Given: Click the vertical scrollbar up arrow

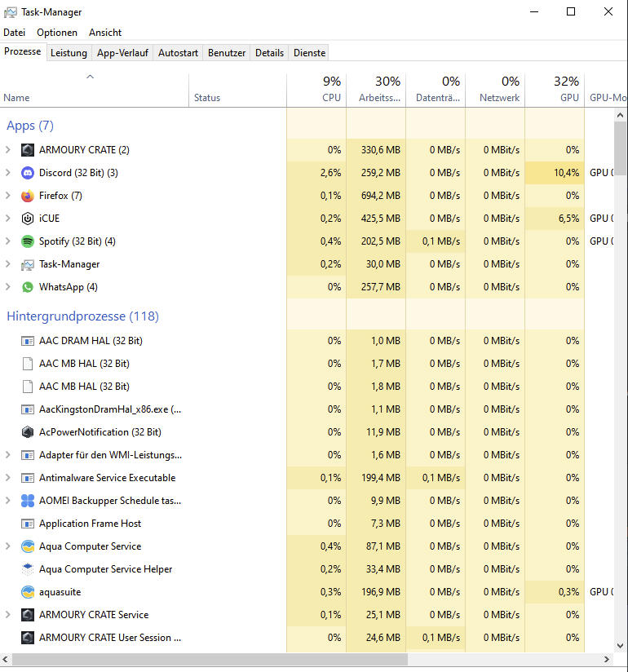Looking at the screenshot, I should (x=620, y=115).
